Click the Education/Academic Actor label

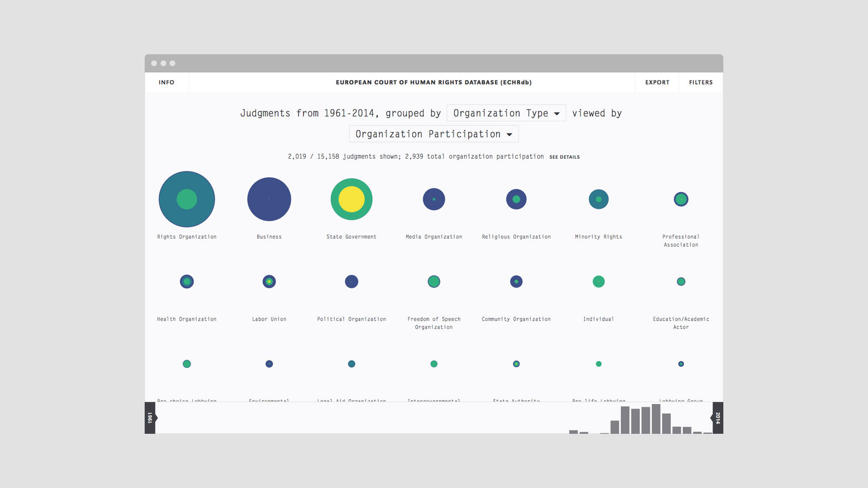(681, 323)
